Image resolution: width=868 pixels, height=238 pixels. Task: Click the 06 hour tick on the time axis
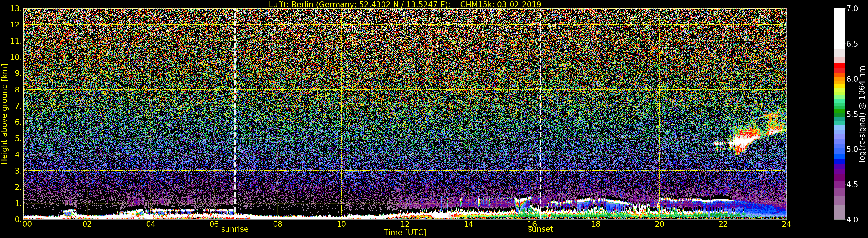(x=214, y=224)
